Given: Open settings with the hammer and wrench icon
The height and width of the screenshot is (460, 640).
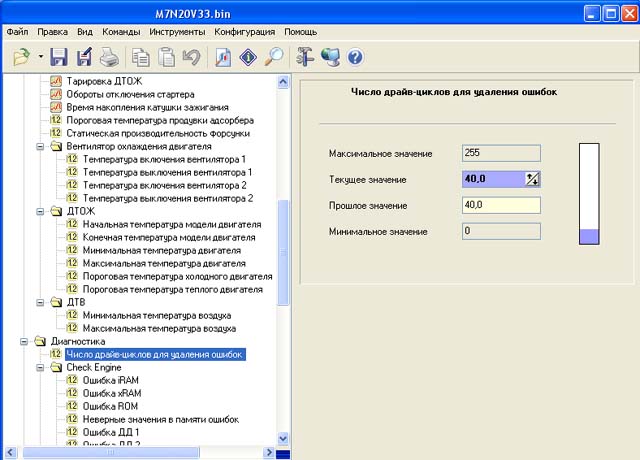Looking at the screenshot, I should pyautogui.click(x=305, y=57).
